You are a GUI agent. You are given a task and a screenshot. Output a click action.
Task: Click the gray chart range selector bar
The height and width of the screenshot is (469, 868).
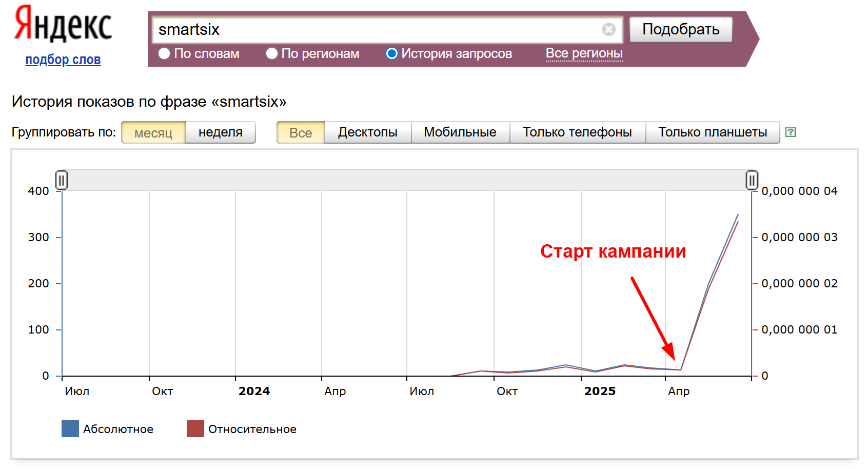click(406, 180)
